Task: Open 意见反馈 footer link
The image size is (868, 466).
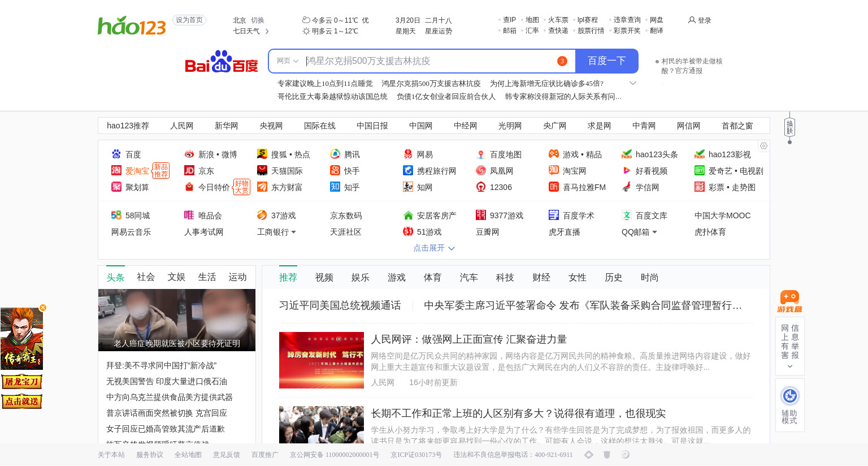Action: click(227, 455)
